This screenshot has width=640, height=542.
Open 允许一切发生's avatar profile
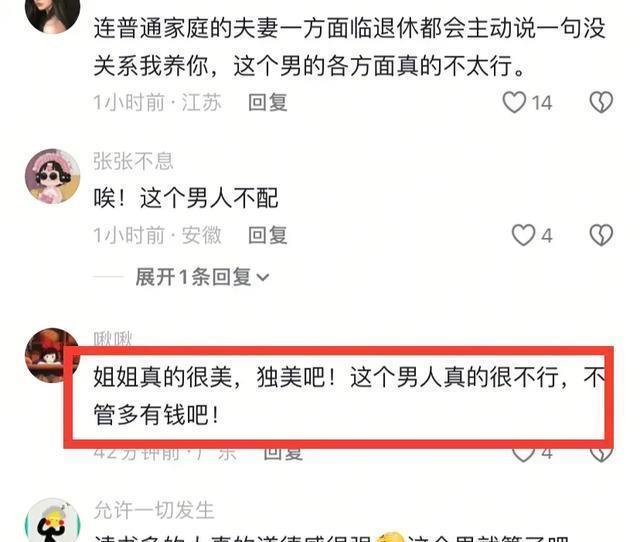pyautogui.click(x=52, y=520)
